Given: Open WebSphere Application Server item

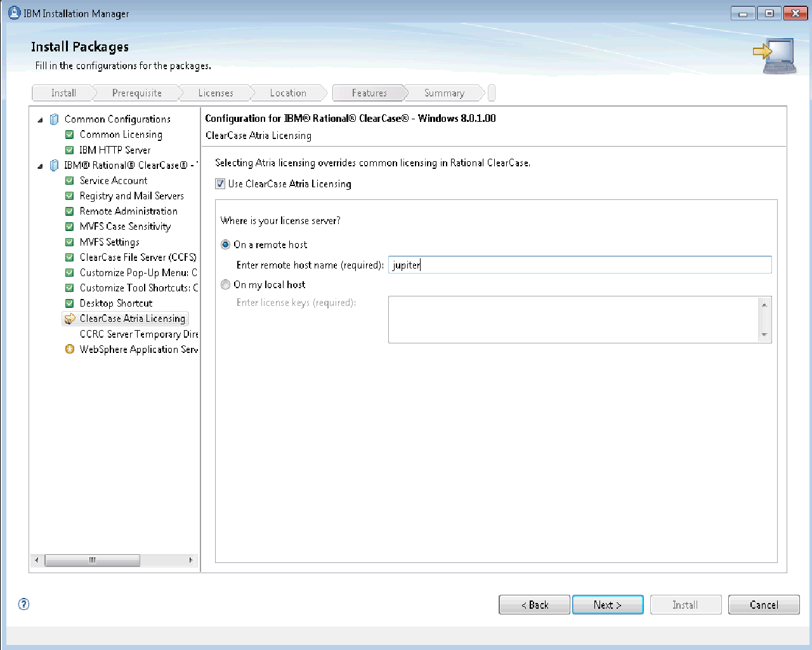Looking at the screenshot, I should click(x=139, y=349).
